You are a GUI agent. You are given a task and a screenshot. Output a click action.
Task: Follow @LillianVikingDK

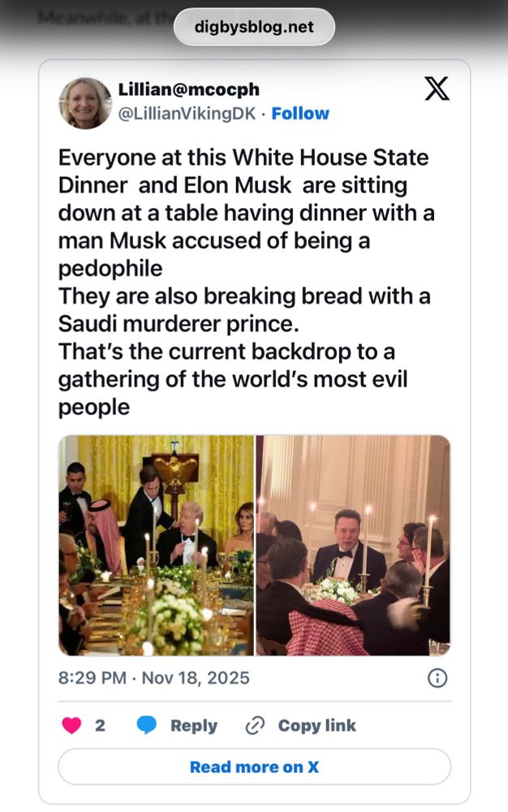(300, 113)
